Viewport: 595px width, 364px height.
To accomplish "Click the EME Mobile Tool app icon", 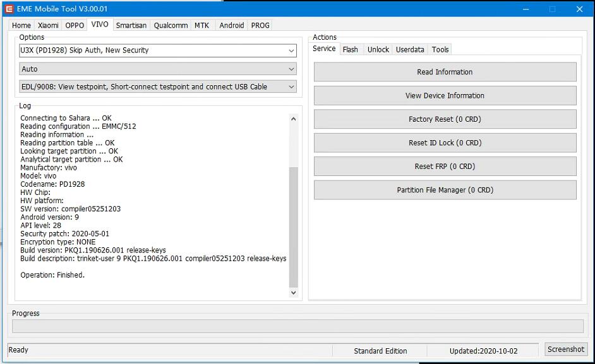I will point(9,9).
